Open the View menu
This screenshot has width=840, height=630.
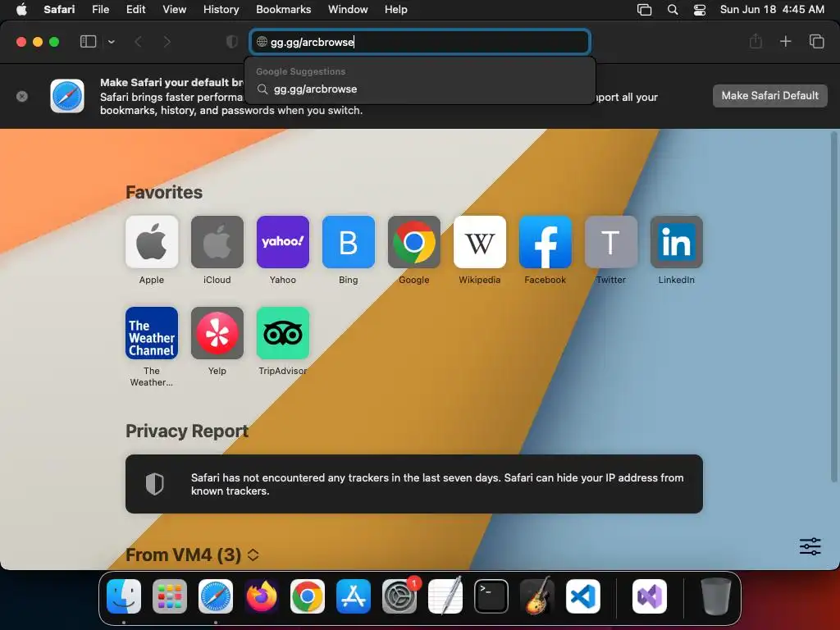(174, 9)
